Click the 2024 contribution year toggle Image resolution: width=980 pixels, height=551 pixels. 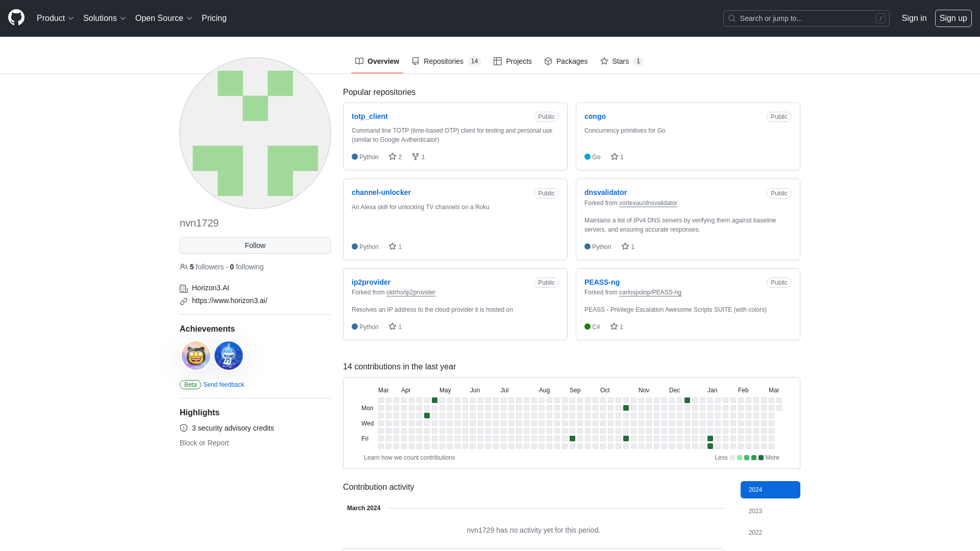pyautogui.click(x=770, y=489)
